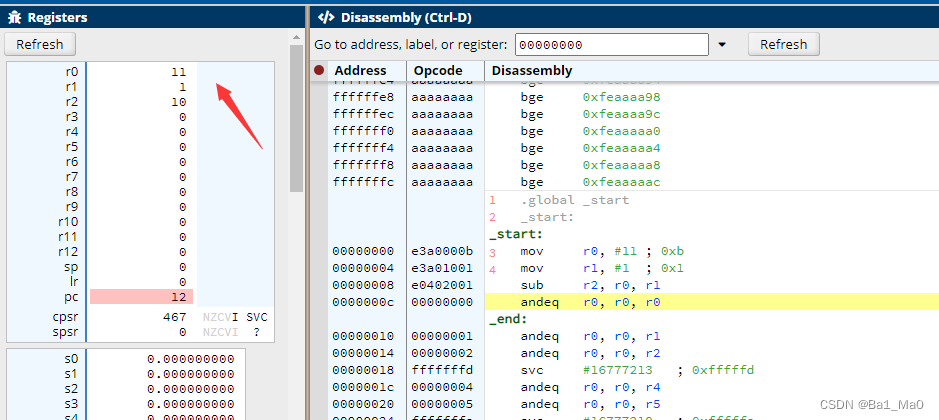Click branch target 0xfeaaaaac
Image resolution: width=939 pixels, height=420 pixels.
pyautogui.click(x=622, y=182)
